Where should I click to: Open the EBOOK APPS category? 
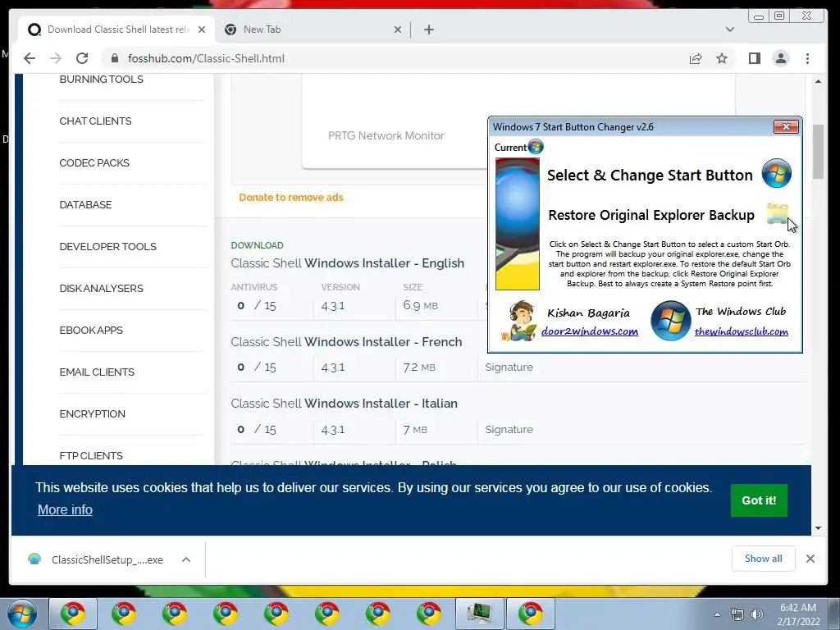[91, 330]
